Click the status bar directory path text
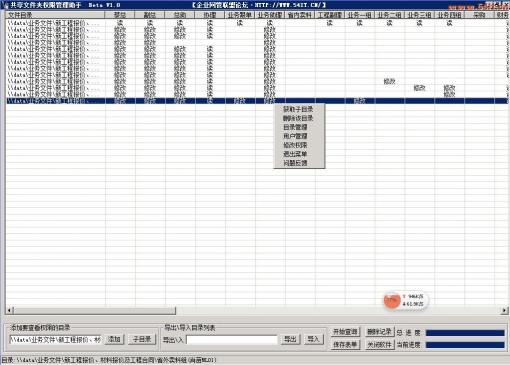This screenshot has height=365, width=510. click(x=109, y=360)
